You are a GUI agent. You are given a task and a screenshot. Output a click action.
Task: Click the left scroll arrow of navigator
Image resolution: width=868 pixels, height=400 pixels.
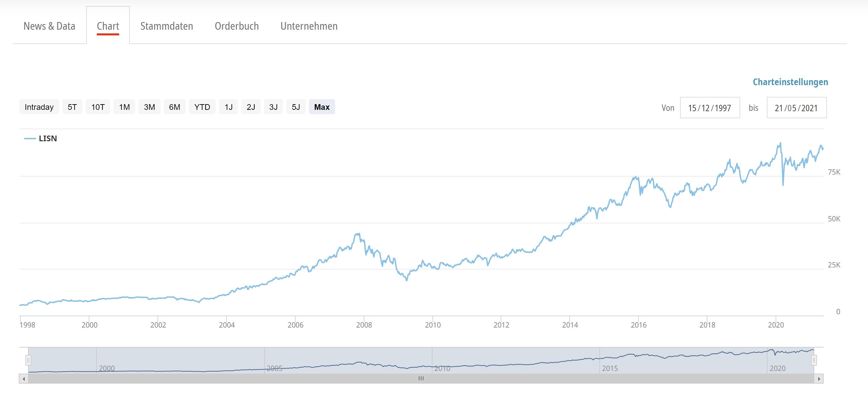[x=24, y=379]
